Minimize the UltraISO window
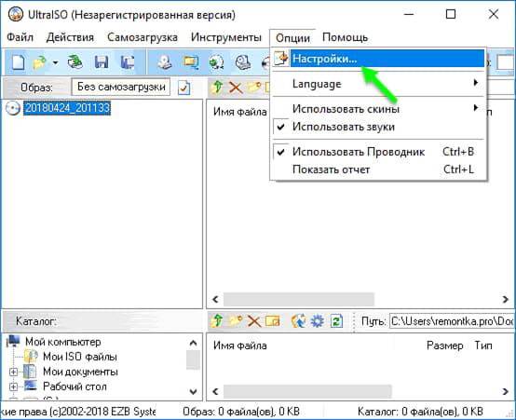The height and width of the screenshot is (420, 516). coord(409,14)
